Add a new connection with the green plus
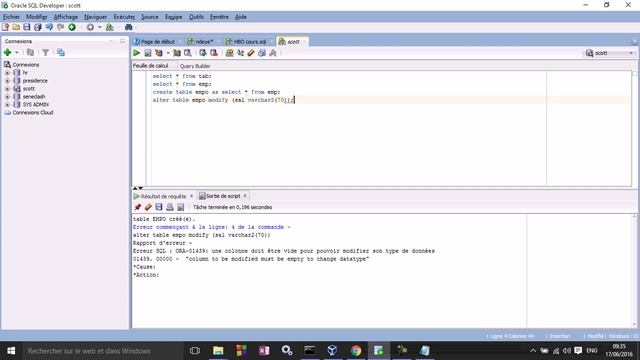 pyautogui.click(x=7, y=53)
